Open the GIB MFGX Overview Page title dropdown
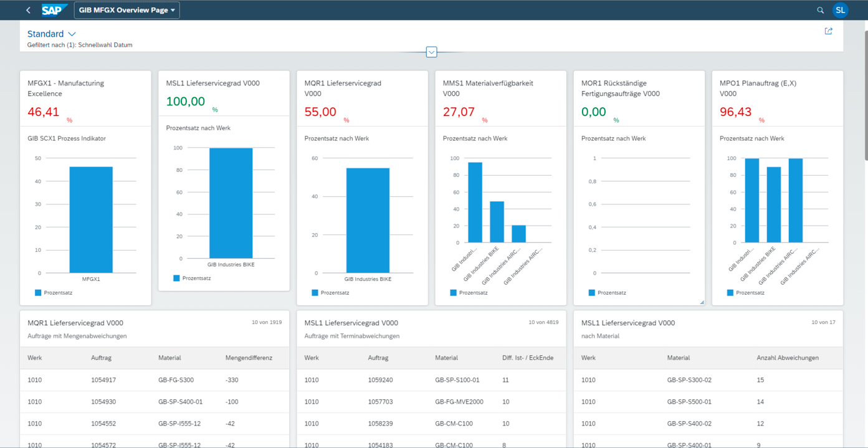The width and height of the screenshot is (868, 448). pos(126,10)
